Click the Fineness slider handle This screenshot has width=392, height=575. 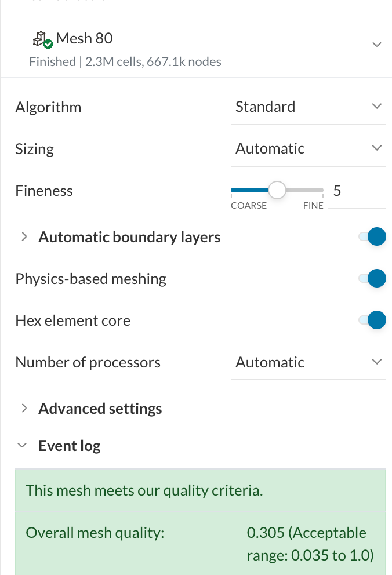[x=277, y=190]
